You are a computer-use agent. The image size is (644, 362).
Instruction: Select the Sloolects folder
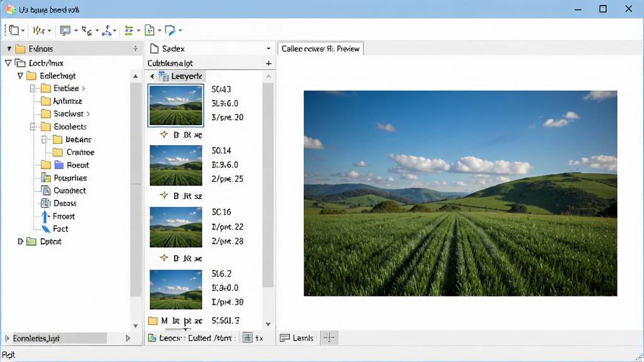[64, 126]
